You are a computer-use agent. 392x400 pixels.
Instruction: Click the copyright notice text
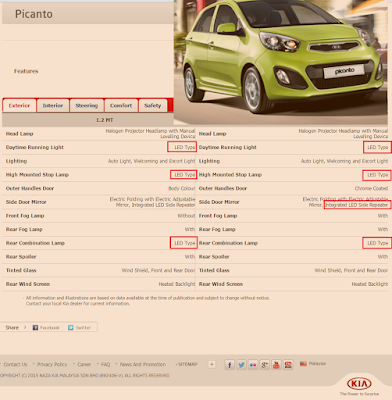(x=85, y=375)
